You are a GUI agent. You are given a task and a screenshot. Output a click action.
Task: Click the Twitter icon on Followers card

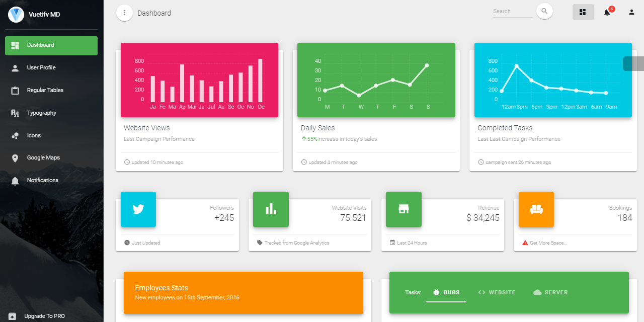(x=138, y=209)
